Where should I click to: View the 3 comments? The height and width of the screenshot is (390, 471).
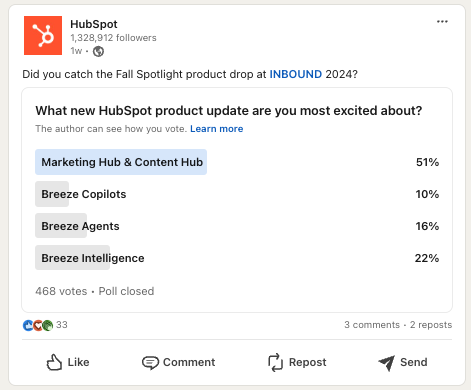coord(372,325)
